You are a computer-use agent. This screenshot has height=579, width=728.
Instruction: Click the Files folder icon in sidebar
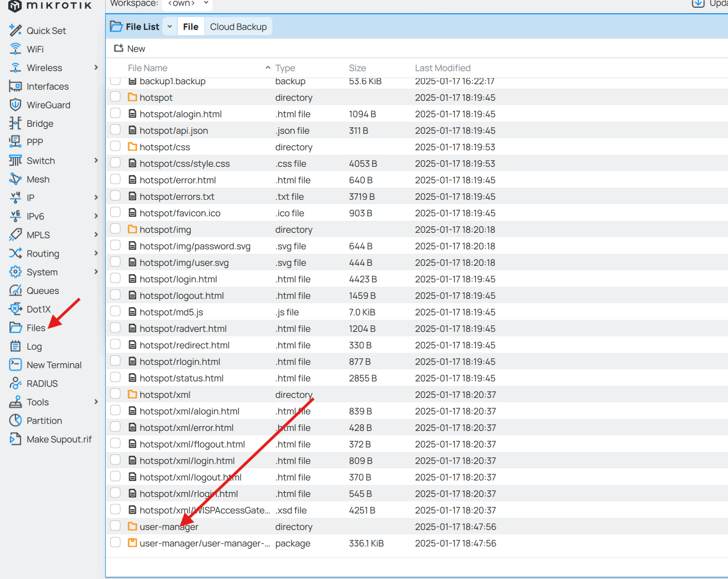click(15, 327)
